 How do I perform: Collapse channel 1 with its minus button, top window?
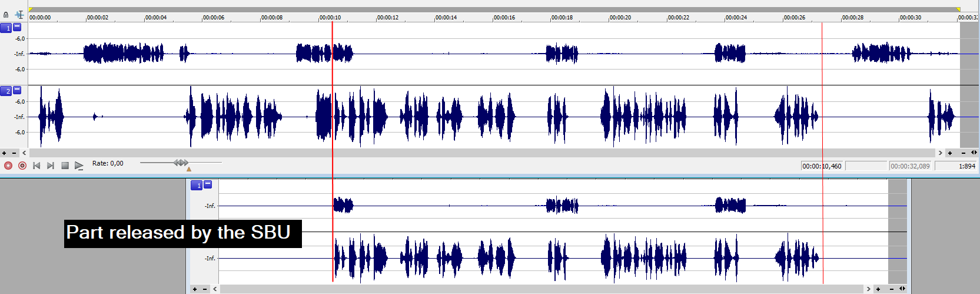pyautogui.click(x=17, y=27)
